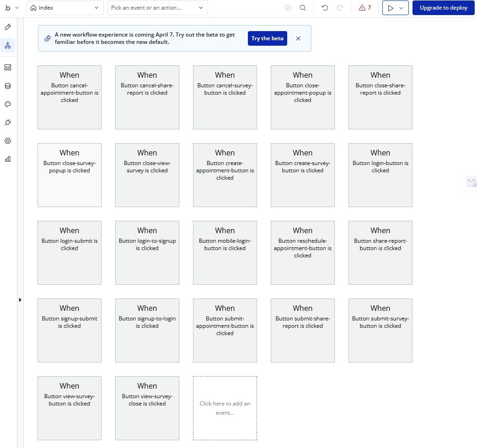
Task: Open the create-appointment-button clicked event
Action: pos(225,175)
